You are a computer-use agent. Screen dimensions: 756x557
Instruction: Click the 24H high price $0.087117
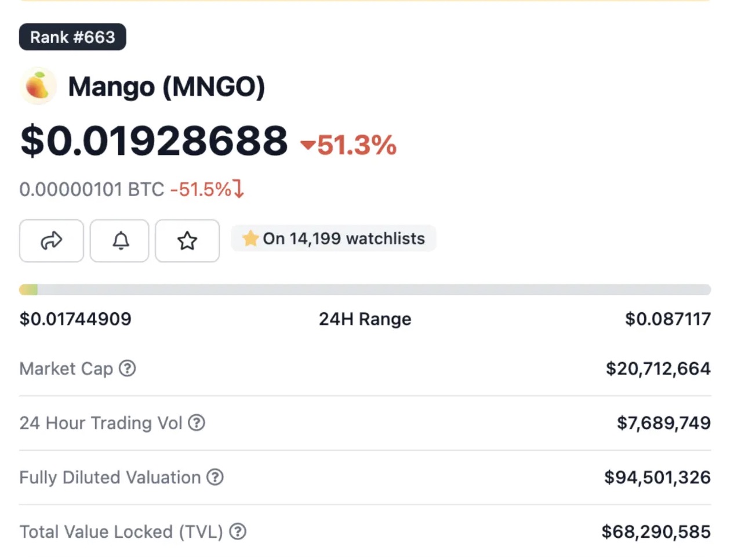click(x=667, y=319)
